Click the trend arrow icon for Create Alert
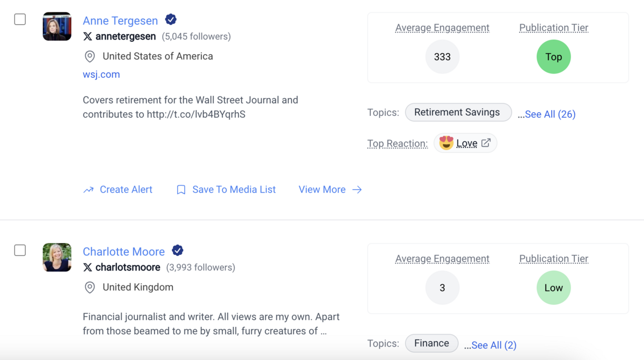Screen dimensions: 644x360 (89, 190)
